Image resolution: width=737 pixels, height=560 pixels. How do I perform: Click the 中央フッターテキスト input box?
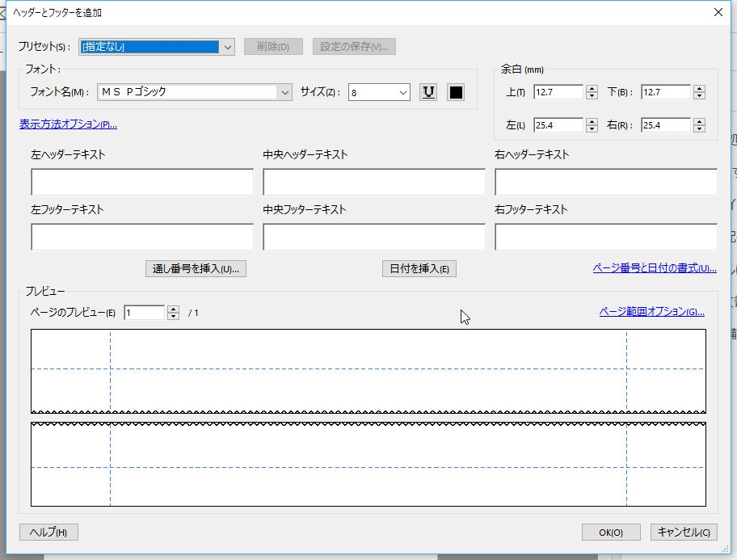click(x=374, y=237)
